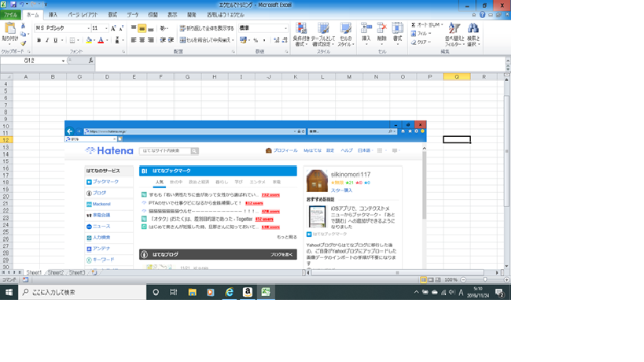This screenshot has height=362, width=644.
Task: Toggle top vertical alignment
Action: (x=134, y=28)
